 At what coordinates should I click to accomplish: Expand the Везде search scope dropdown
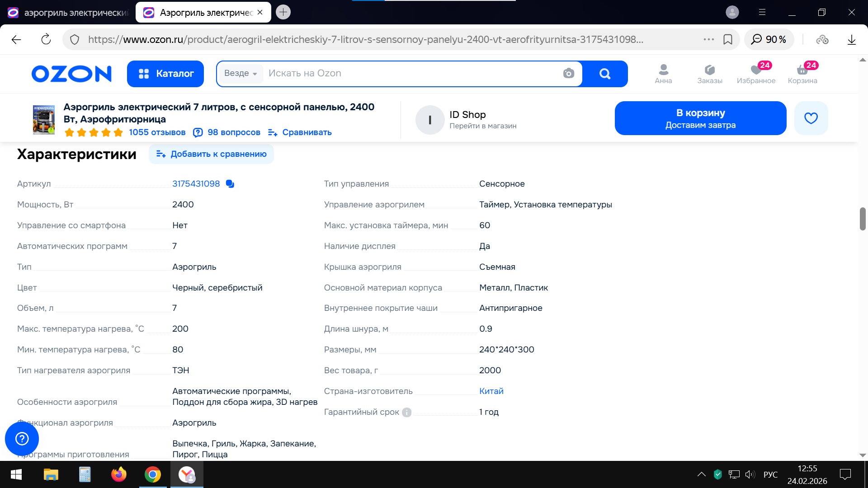pos(241,73)
